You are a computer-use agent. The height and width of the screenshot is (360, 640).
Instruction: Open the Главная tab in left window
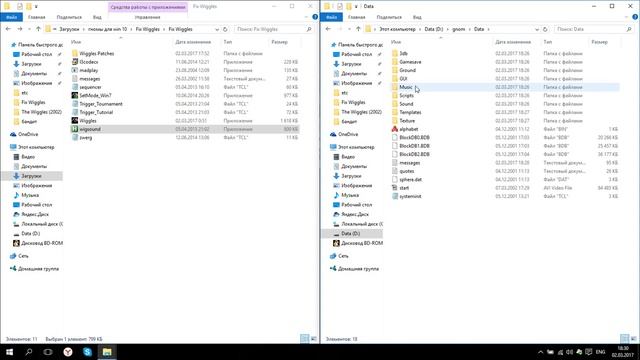pos(36,17)
